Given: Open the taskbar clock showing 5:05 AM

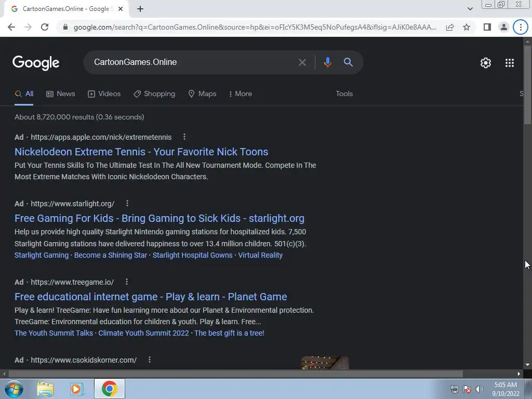Looking at the screenshot, I should point(506,389).
